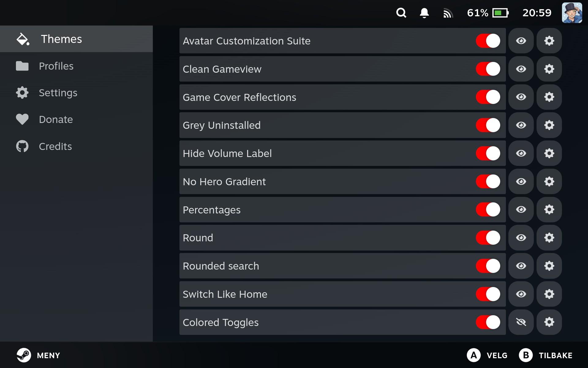Hide Game Cover Reflections using eye icon
The height and width of the screenshot is (368, 588).
coord(521,97)
